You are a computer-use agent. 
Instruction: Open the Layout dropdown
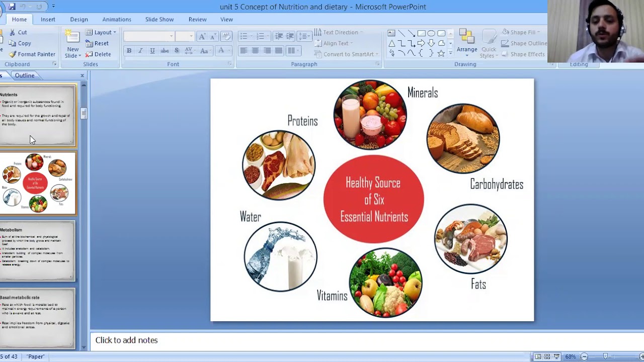tap(101, 32)
